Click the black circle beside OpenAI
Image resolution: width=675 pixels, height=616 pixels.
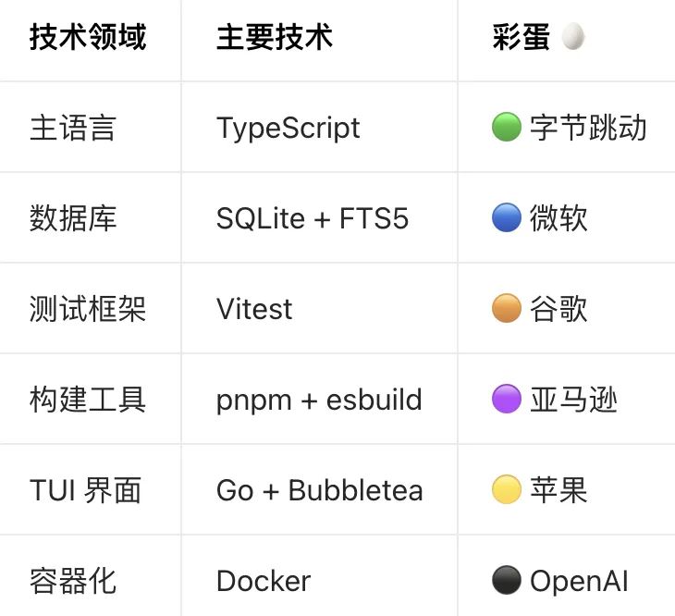point(507,581)
